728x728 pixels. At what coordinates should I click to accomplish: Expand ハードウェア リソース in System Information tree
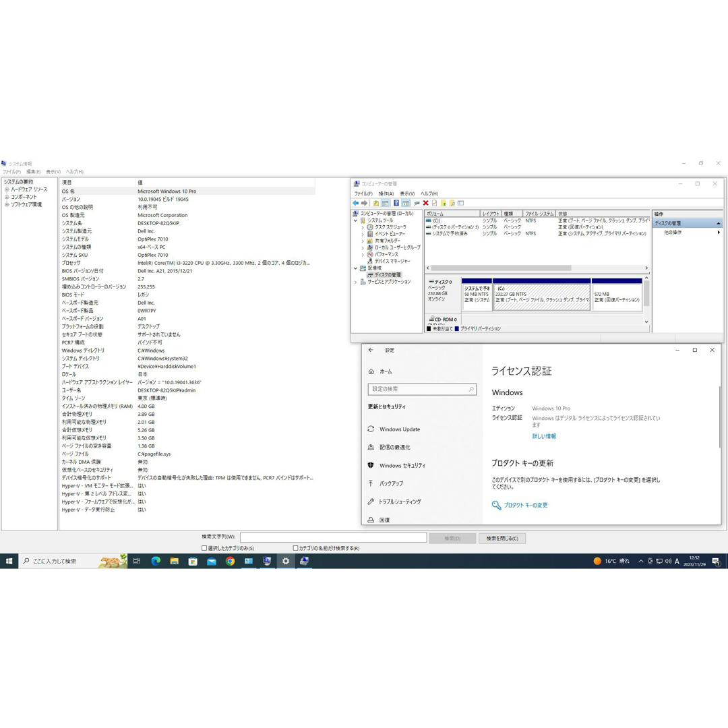7,189
